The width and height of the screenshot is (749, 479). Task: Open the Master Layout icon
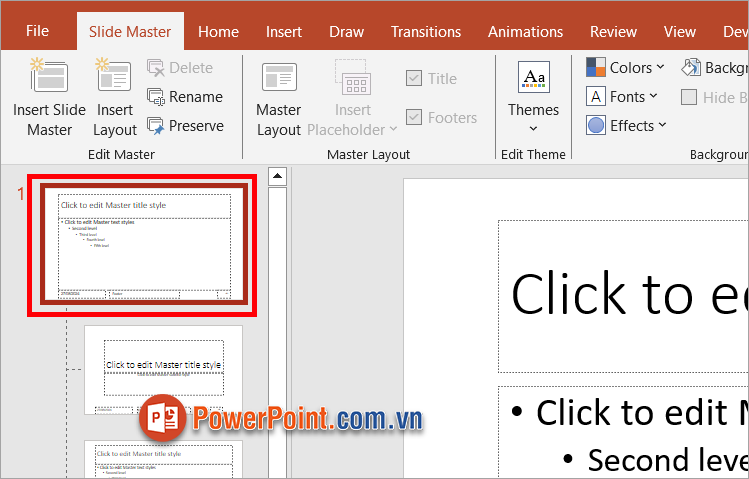(x=279, y=77)
